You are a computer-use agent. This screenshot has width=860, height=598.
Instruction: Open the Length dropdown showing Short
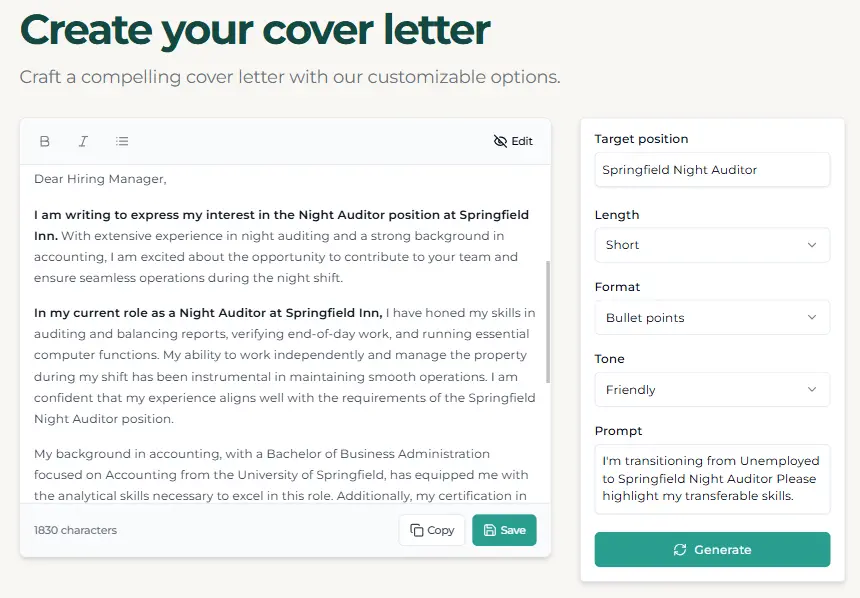tap(712, 245)
